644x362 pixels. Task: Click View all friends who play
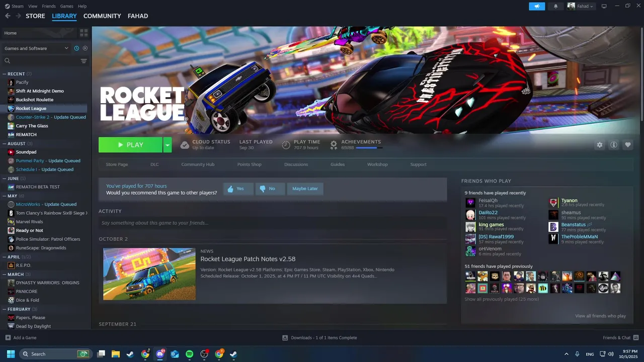[600, 316]
